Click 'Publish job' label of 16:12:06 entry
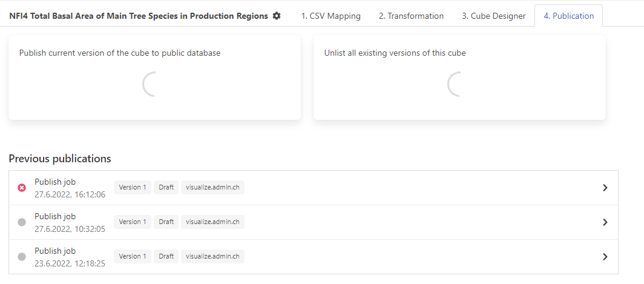 click(56, 182)
